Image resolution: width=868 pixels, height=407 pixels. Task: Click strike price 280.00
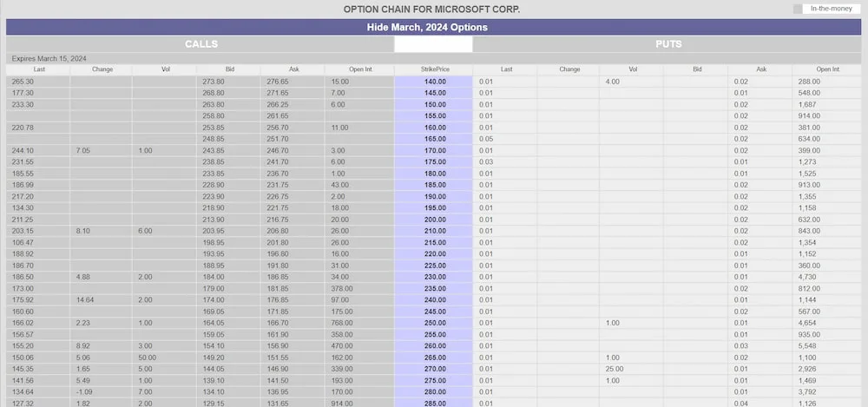click(x=435, y=392)
